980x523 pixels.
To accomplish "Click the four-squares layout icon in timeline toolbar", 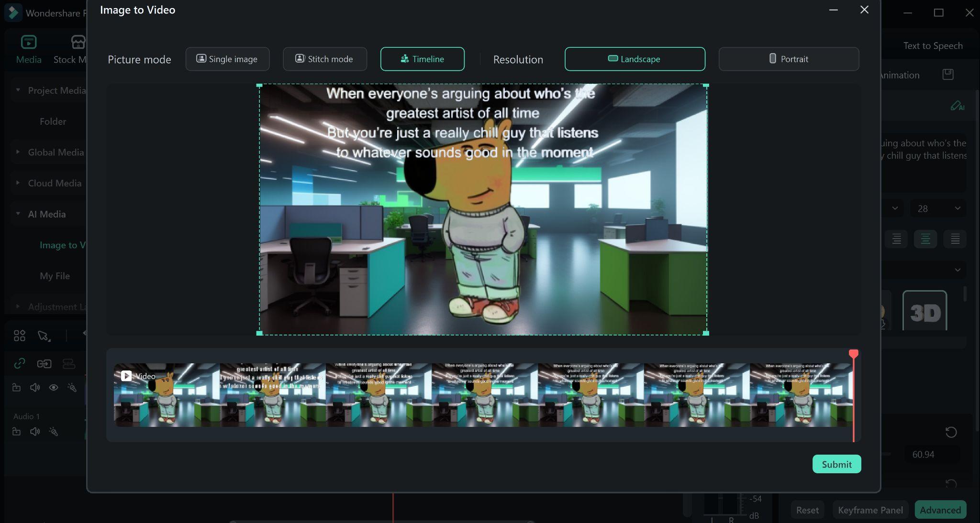I will pos(20,336).
